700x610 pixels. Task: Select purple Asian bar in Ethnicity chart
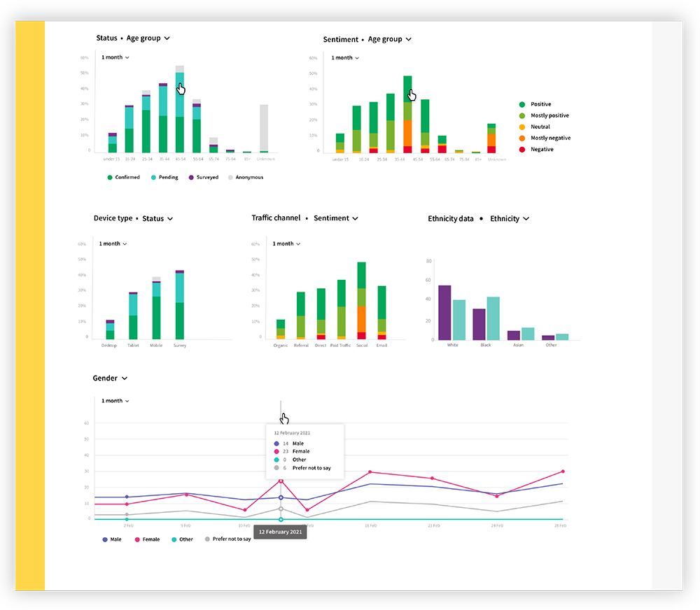click(x=514, y=336)
